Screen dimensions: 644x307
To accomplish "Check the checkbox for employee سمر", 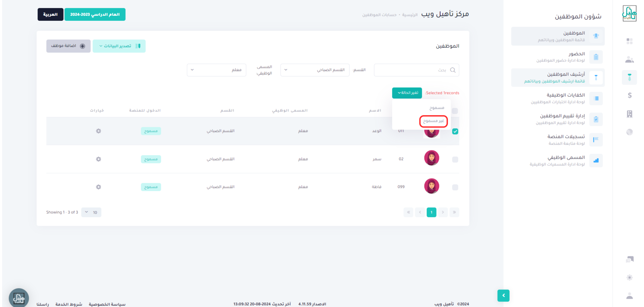I will tap(455, 159).
